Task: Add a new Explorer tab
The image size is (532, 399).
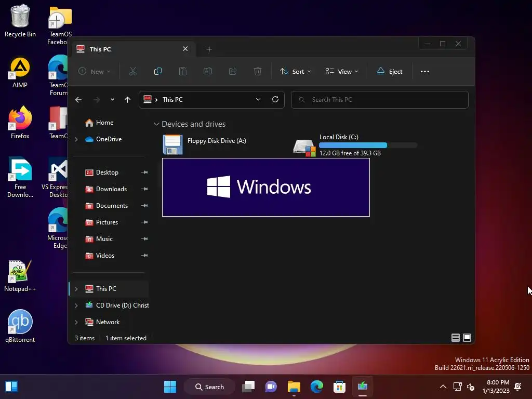Action: coord(209,49)
